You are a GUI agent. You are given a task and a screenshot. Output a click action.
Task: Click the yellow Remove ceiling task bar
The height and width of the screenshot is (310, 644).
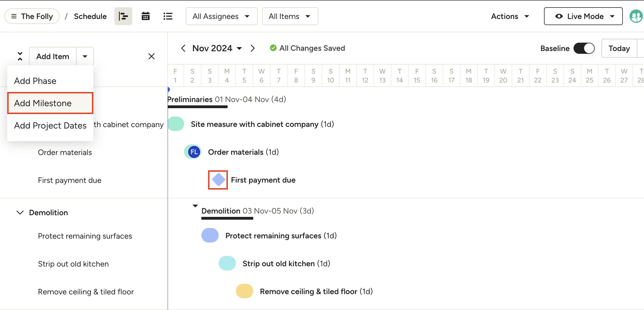[244, 291]
